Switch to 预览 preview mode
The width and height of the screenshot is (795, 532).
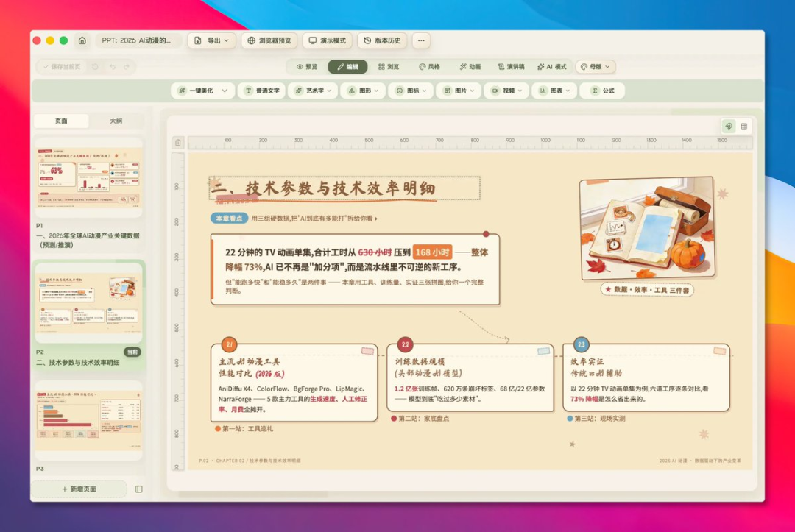point(307,67)
